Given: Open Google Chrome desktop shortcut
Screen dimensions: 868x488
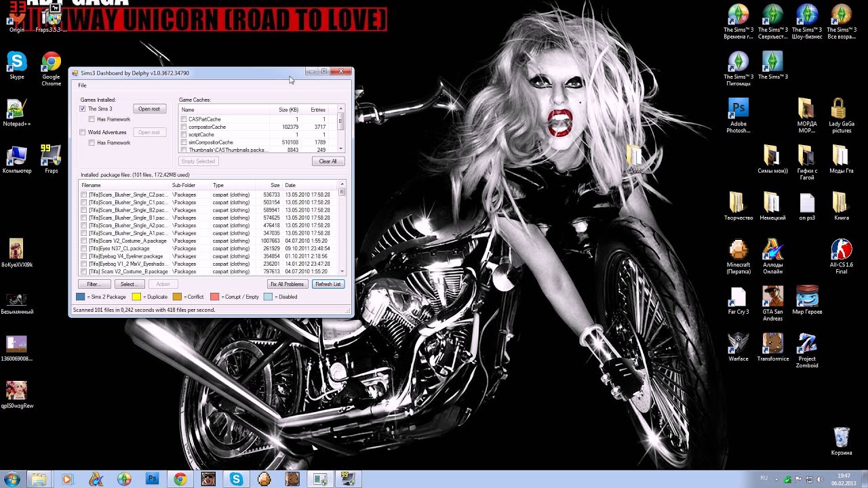Looking at the screenshot, I should click(51, 68).
